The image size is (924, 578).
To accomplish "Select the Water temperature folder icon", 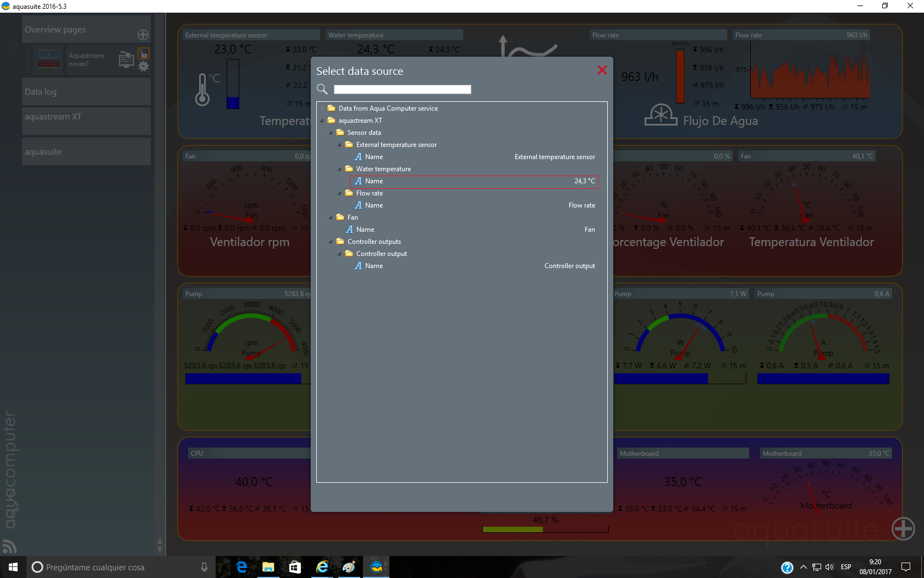I will tap(349, 168).
